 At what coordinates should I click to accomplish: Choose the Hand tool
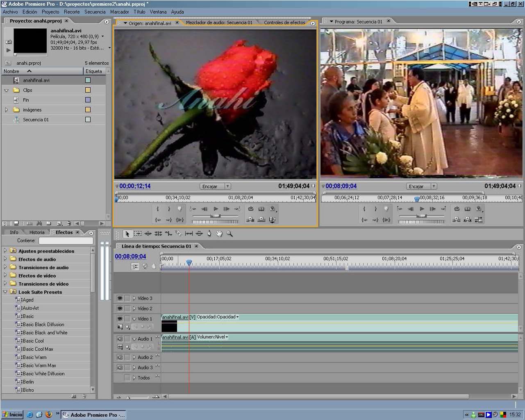(x=219, y=234)
